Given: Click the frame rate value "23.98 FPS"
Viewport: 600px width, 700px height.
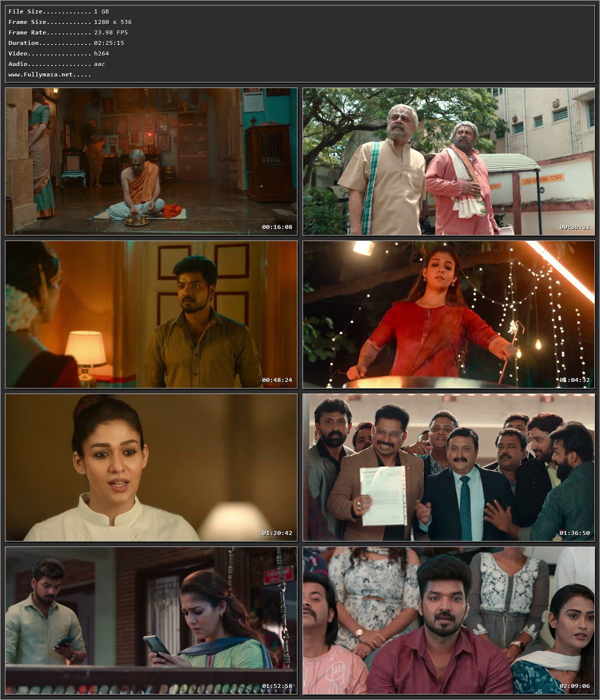Looking at the screenshot, I should click(111, 32).
